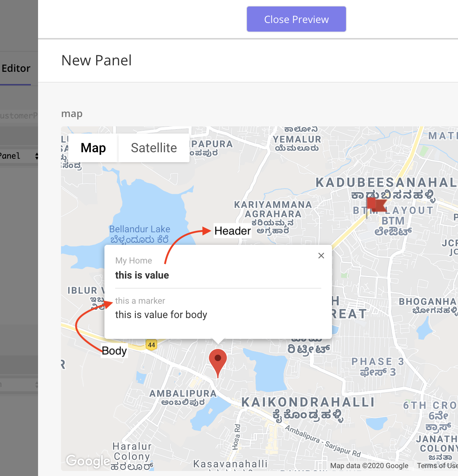Screen dimensions: 458x476
Task: Switch to the Editor tab
Action: click(x=16, y=68)
